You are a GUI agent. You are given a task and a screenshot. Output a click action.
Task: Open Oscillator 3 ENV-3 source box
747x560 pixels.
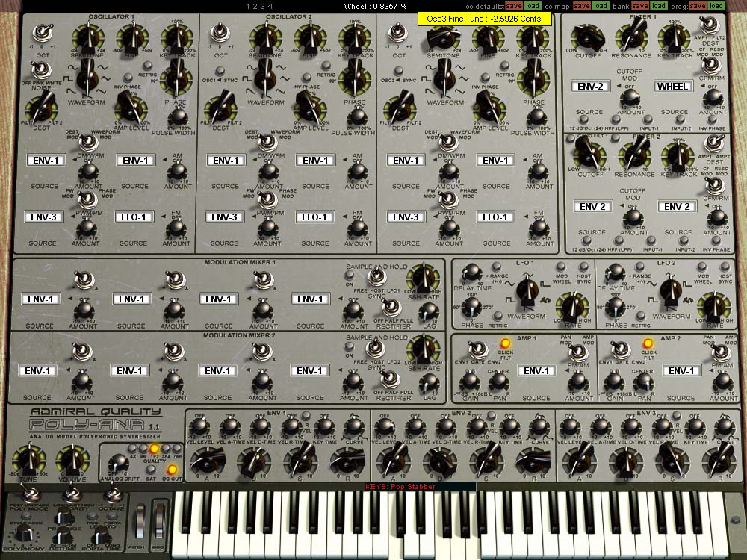(406, 217)
